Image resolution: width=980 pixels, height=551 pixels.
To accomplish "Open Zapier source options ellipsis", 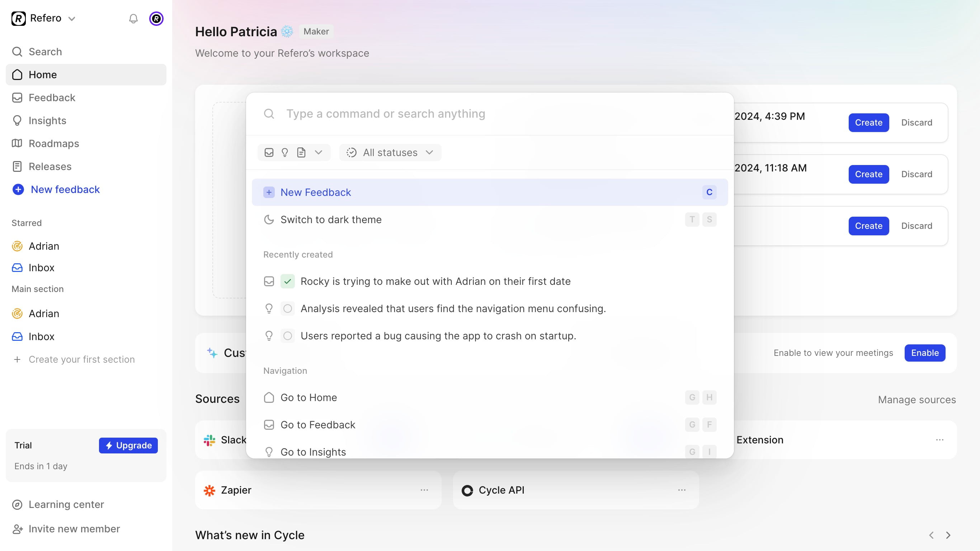I will 424,490.
